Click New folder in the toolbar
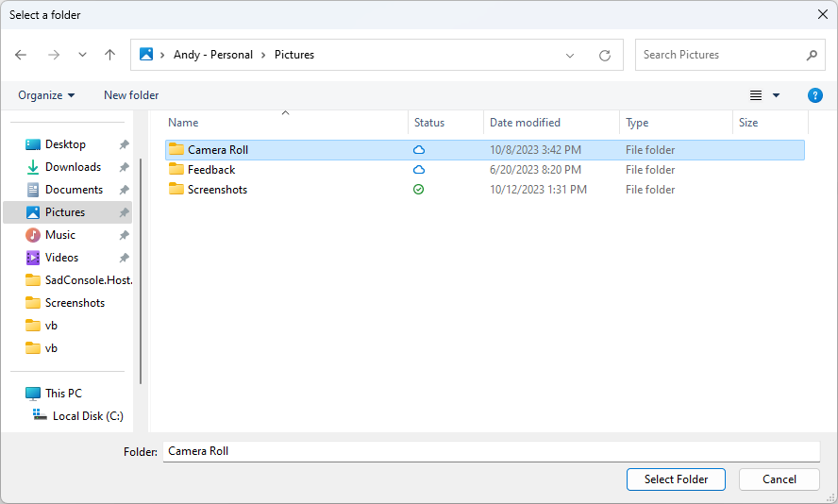Screen dimensions: 838x504 pos(131,95)
